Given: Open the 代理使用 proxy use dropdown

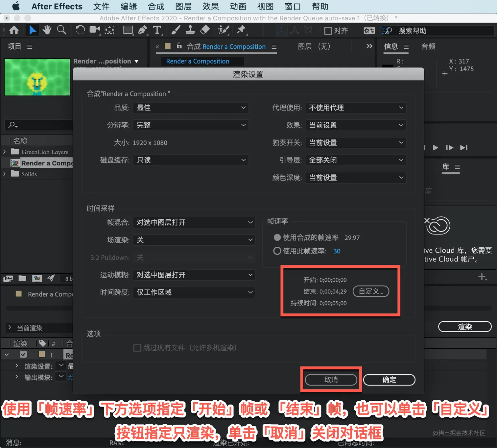Looking at the screenshot, I should point(356,108).
